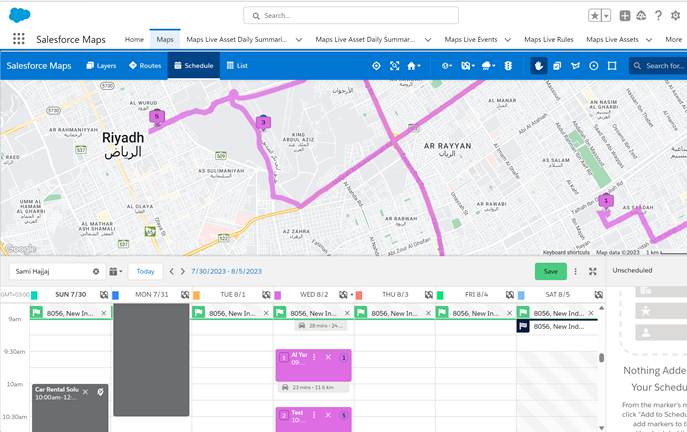This screenshot has width=687, height=432.
Task: Go to next week arrow
Action: coord(183,272)
